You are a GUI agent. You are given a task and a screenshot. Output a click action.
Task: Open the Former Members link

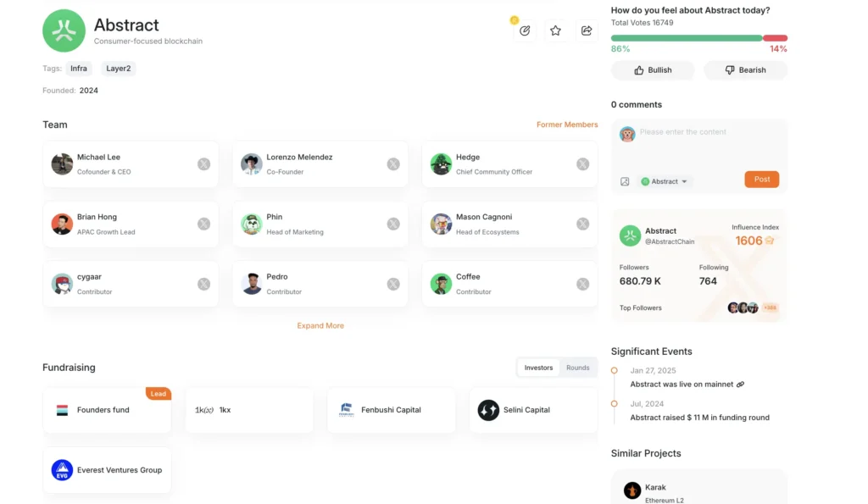pyautogui.click(x=567, y=125)
